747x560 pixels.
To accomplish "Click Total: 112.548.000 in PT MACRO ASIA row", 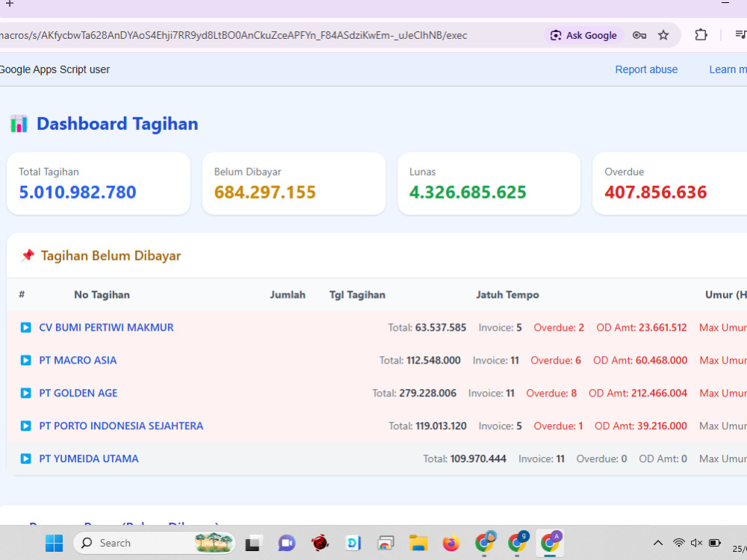I will tap(420, 361).
